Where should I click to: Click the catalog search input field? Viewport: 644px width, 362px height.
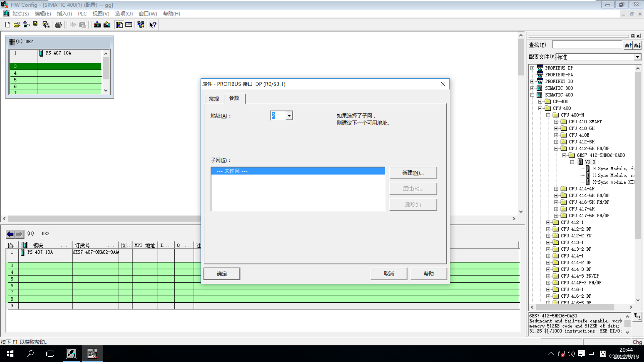click(587, 45)
